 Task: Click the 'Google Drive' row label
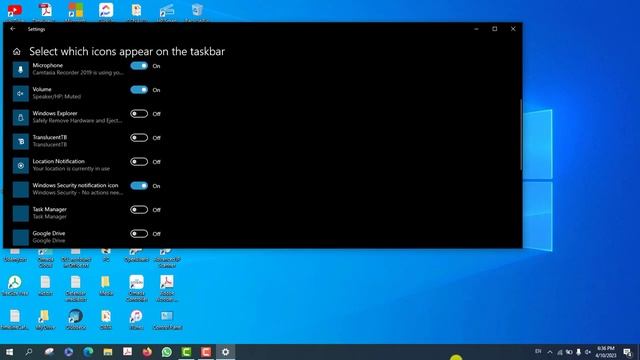(49, 233)
